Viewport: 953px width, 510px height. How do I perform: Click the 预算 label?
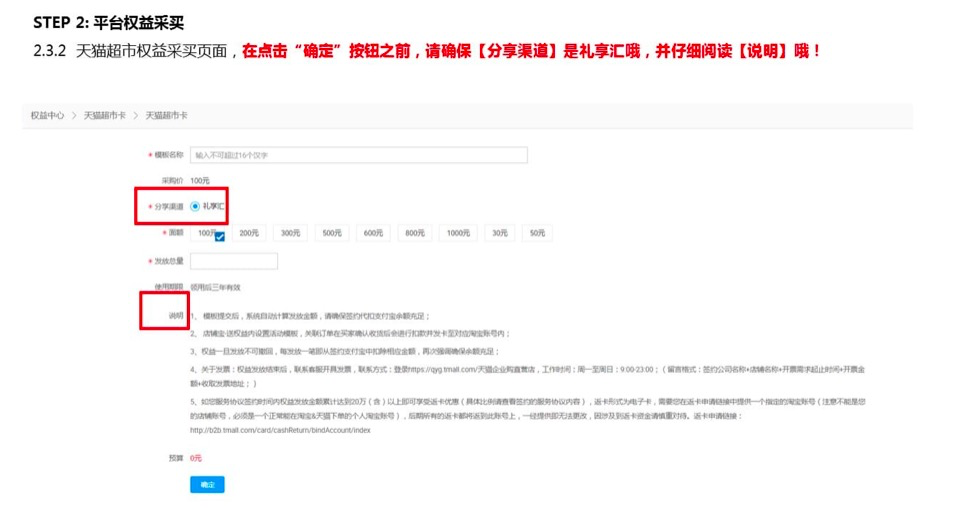[176, 458]
